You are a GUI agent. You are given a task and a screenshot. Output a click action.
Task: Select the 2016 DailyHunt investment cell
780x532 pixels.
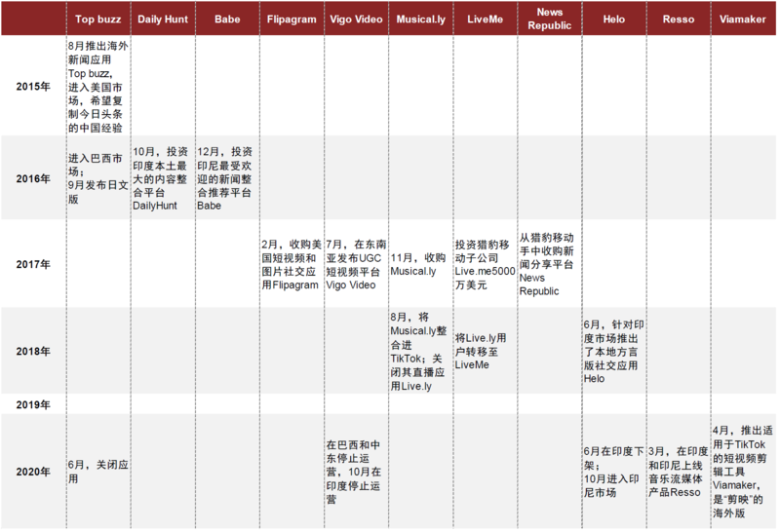(x=162, y=178)
